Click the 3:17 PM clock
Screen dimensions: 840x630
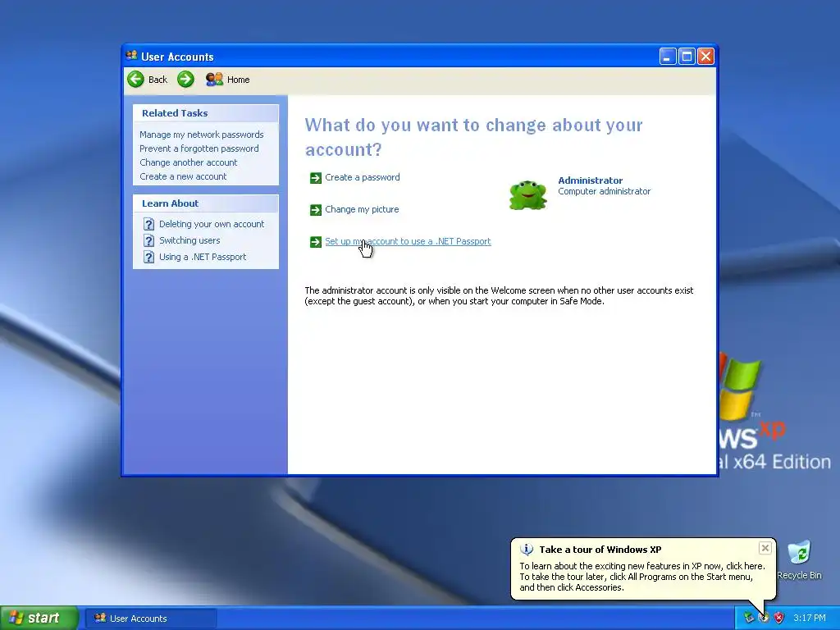(x=810, y=618)
